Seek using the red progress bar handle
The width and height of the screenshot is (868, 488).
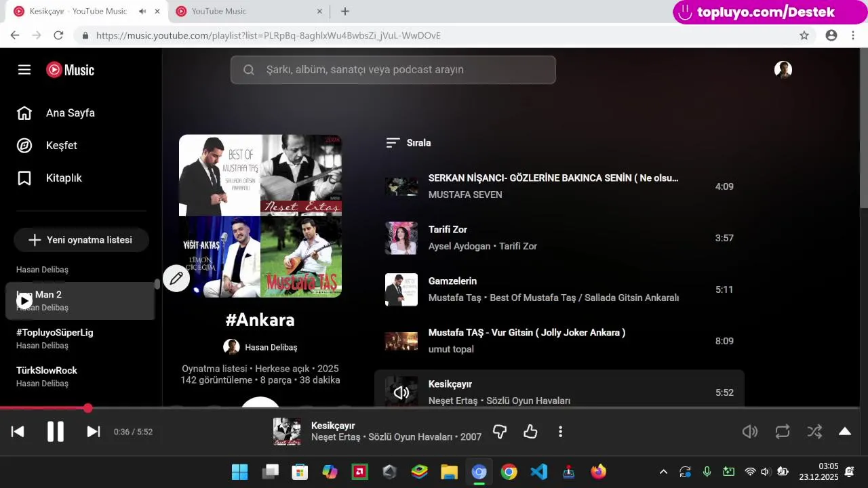coord(87,408)
